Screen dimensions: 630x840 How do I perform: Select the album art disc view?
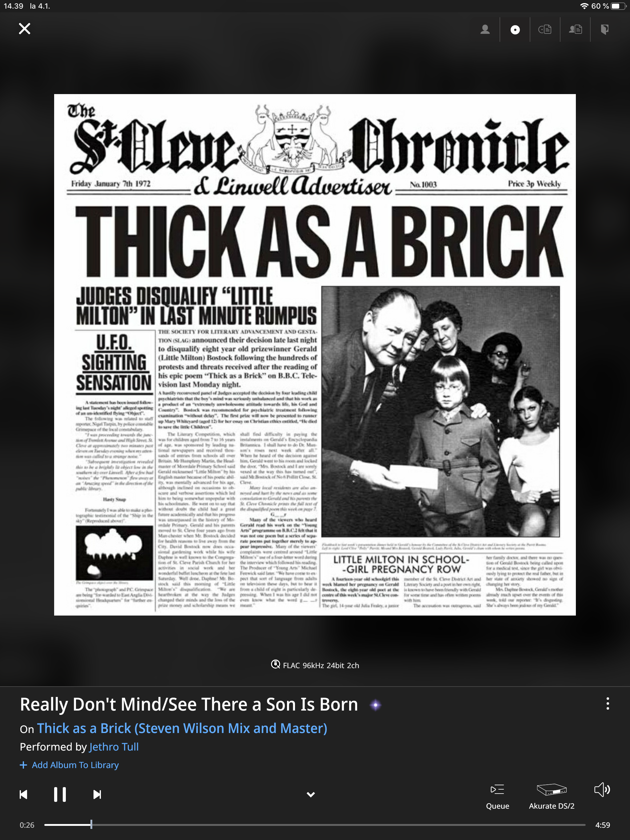coord(515,30)
